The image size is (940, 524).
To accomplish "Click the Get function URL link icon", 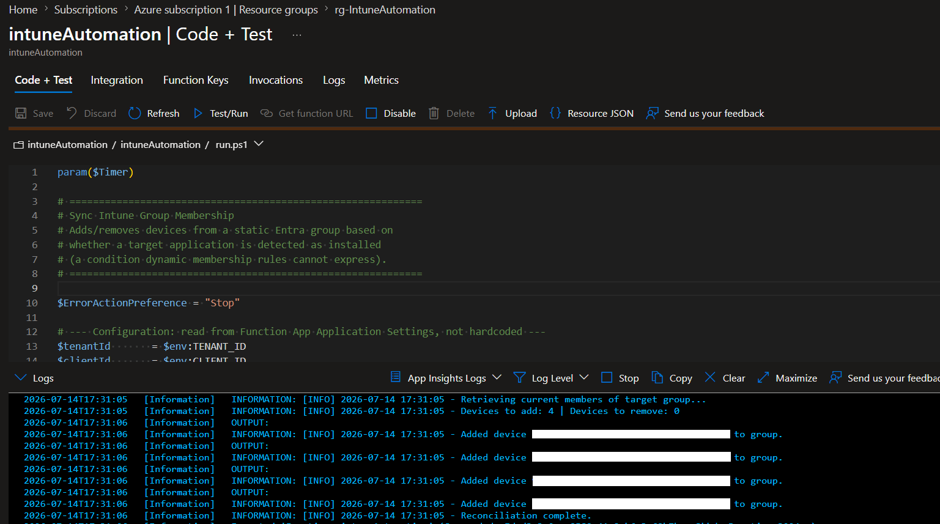I will 266,113.
